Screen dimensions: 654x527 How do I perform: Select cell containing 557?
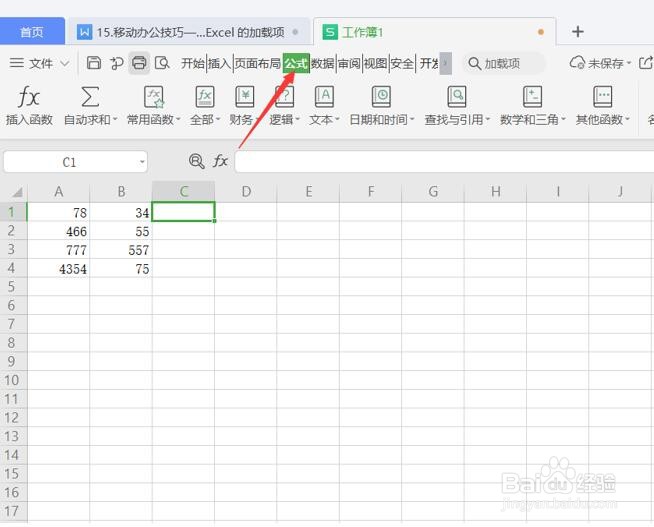121,250
